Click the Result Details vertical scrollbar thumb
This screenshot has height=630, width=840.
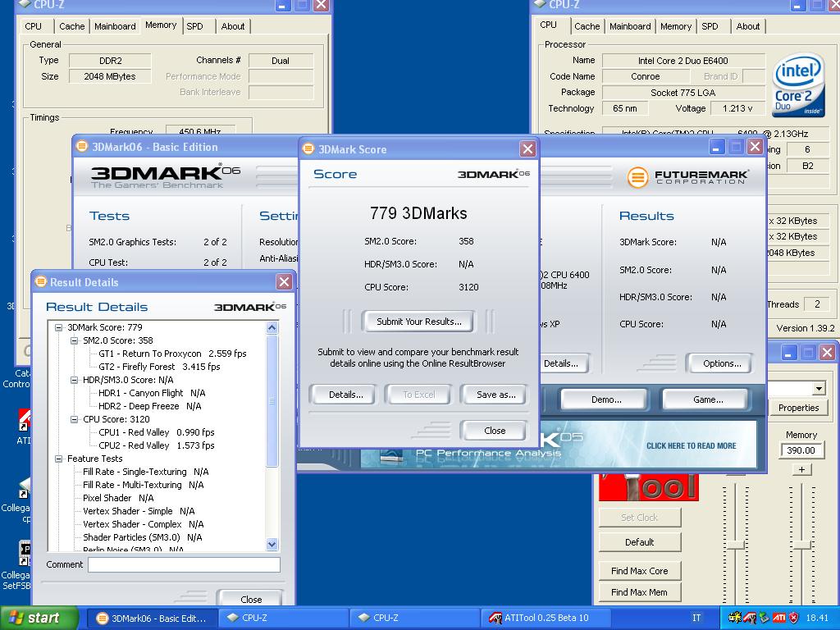tap(272, 400)
